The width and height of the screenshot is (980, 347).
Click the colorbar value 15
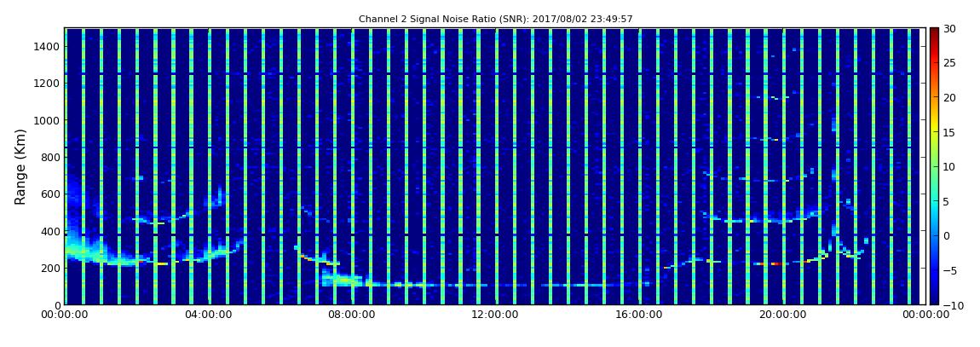coord(950,132)
